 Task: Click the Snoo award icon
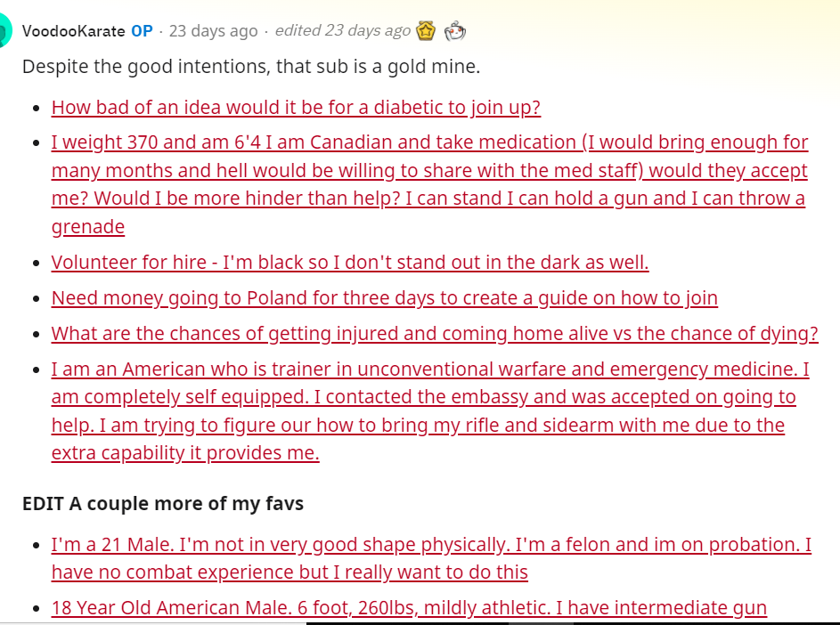[455, 31]
